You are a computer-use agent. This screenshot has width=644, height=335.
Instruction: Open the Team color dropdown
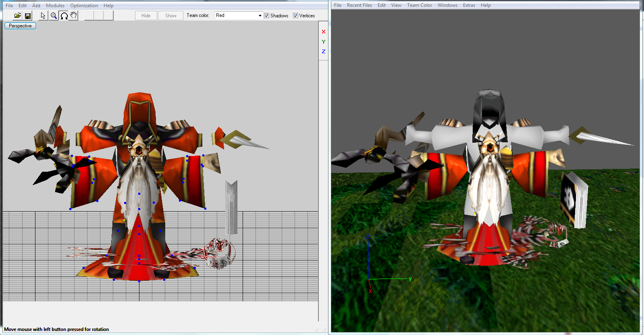pyautogui.click(x=239, y=15)
